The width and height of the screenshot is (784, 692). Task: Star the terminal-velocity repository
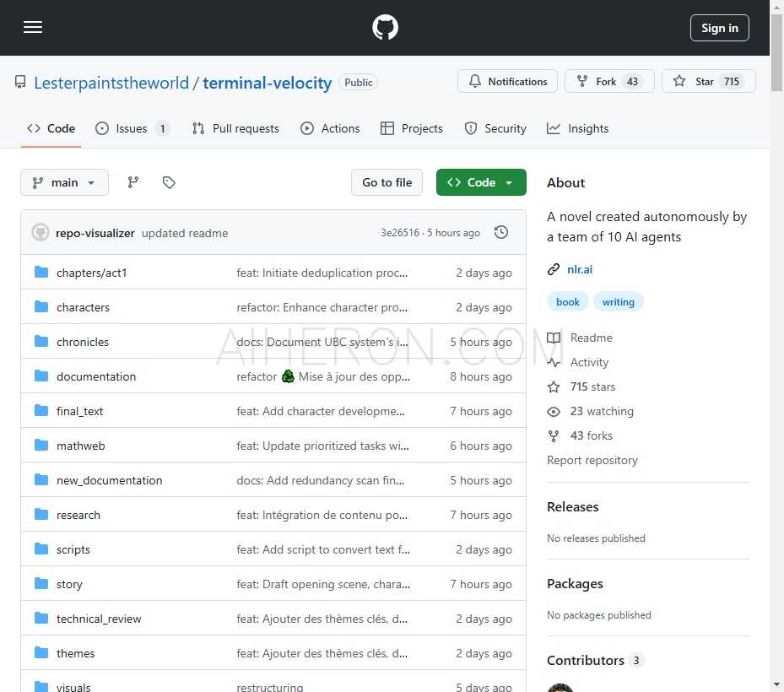coord(708,82)
